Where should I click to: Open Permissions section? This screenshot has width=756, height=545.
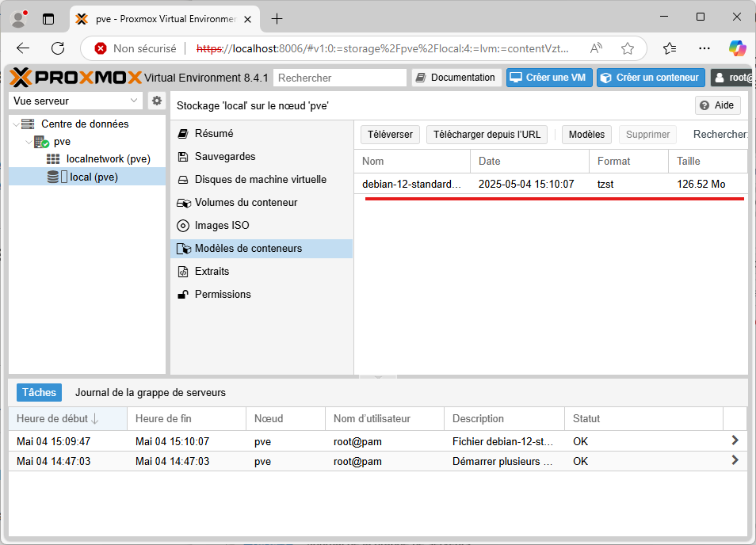click(x=262, y=295)
